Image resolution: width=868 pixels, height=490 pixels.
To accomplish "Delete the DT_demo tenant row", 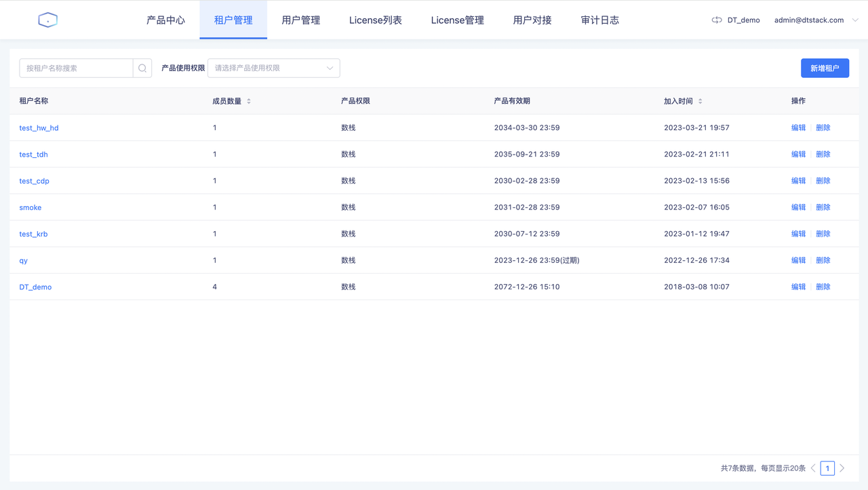I will coord(823,287).
